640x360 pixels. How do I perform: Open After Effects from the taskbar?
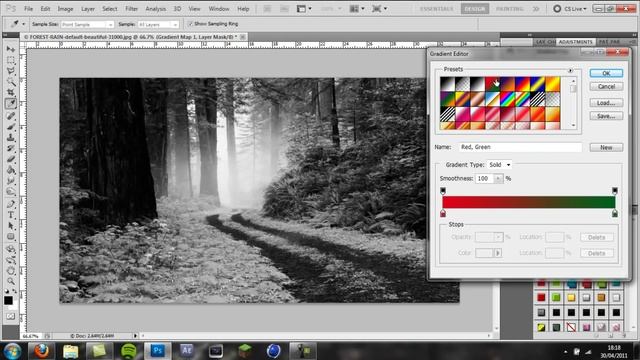pyautogui.click(x=187, y=351)
